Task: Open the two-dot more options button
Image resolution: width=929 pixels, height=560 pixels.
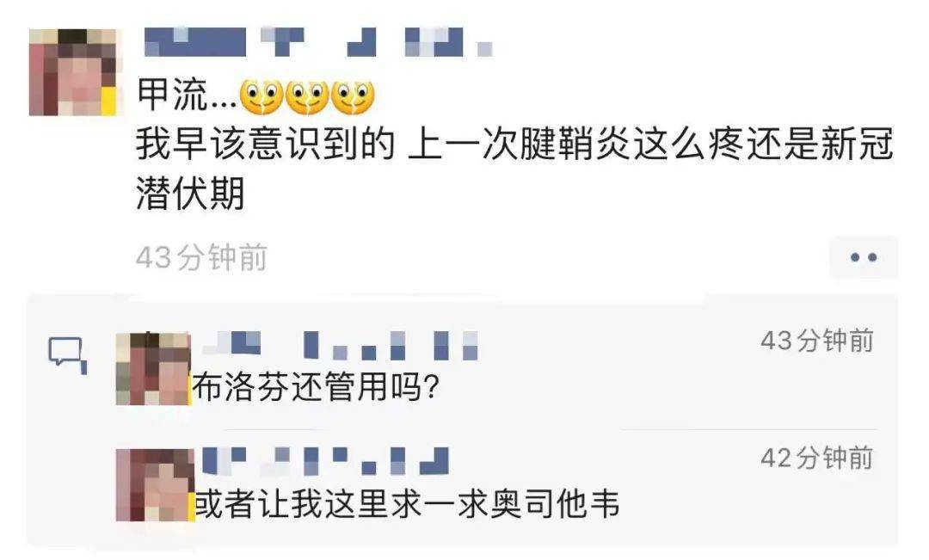Action: [864, 257]
